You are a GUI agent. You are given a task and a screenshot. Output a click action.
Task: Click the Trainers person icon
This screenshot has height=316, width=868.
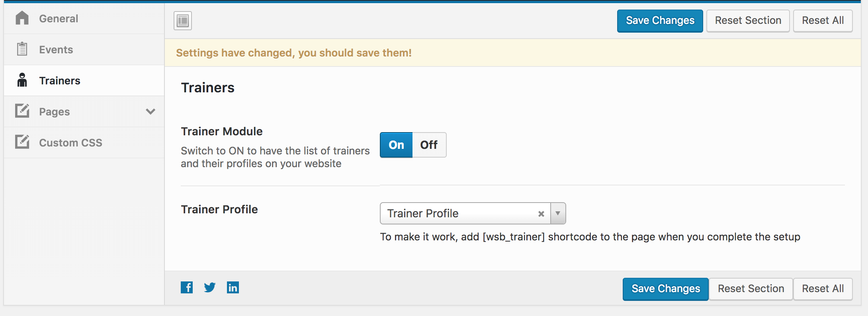click(x=22, y=80)
